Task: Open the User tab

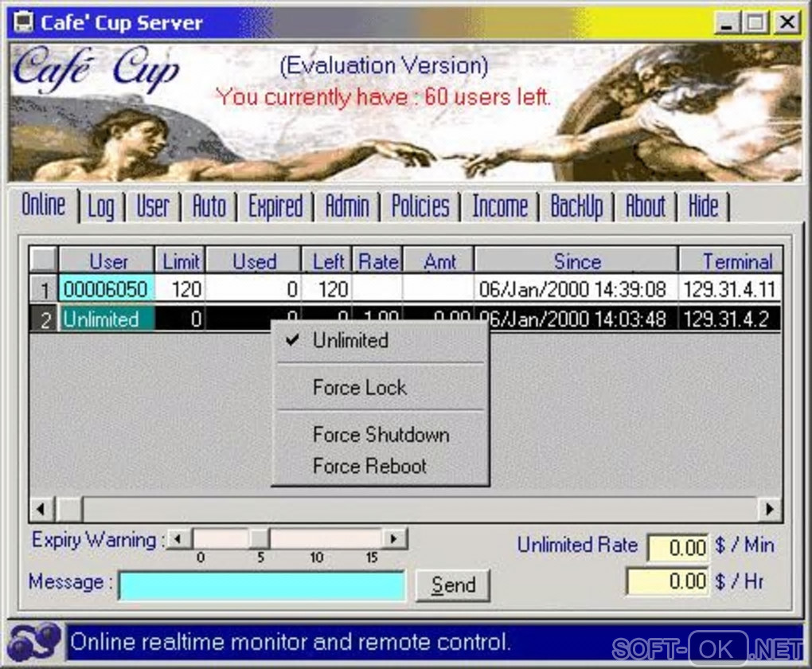Action: click(153, 206)
